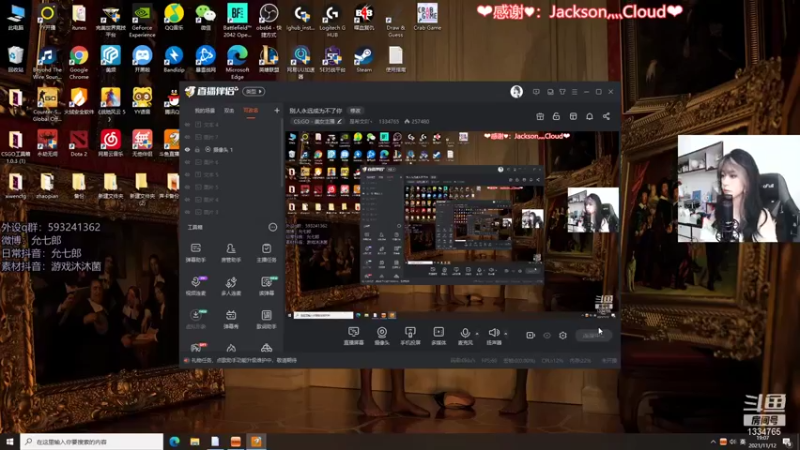Screen dimensions: 800x450
Task: Select the orange highlighted scene tab
Action: (251, 111)
